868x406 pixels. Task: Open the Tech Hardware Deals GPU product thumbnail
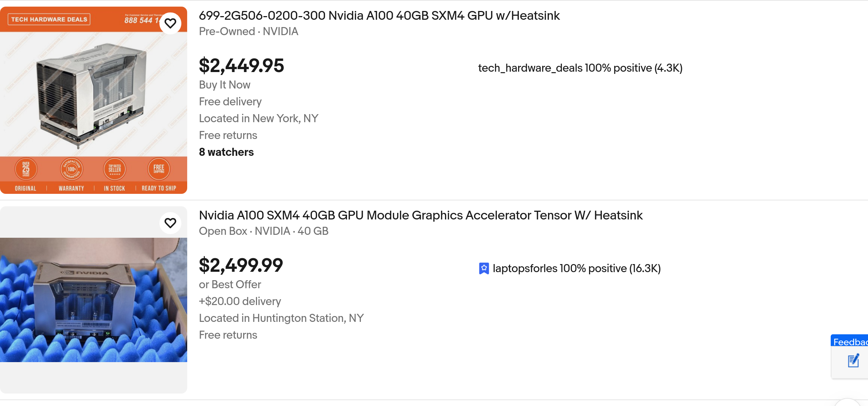94,100
